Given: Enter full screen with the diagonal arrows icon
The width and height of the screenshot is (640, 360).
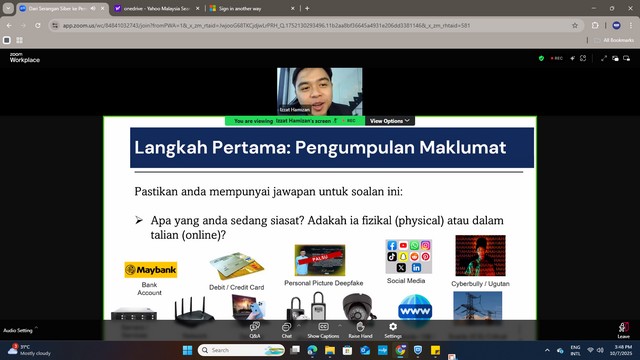Looking at the screenshot, I should pos(604,58).
